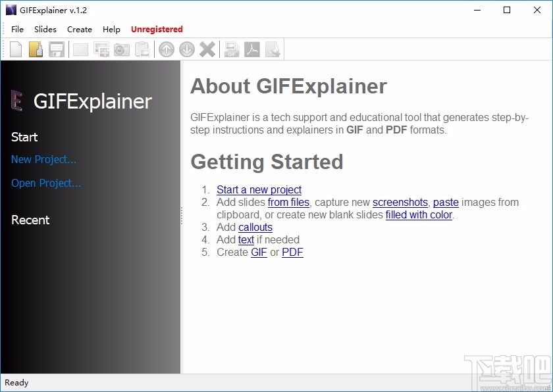Click the screenshot capture camera icon
The width and height of the screenshot is (553, 392).
(122, 49)
